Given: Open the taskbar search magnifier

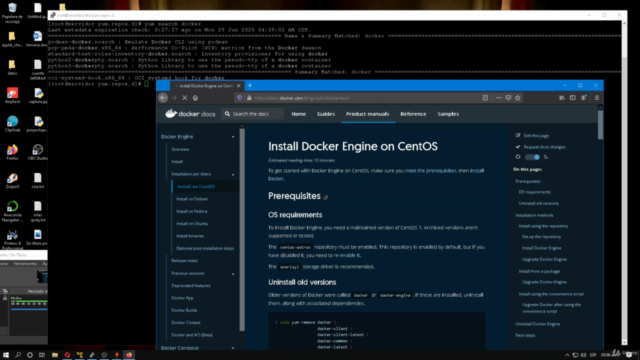Looking at the screenshot, I should pyautogui.click(x=18, y=355).
